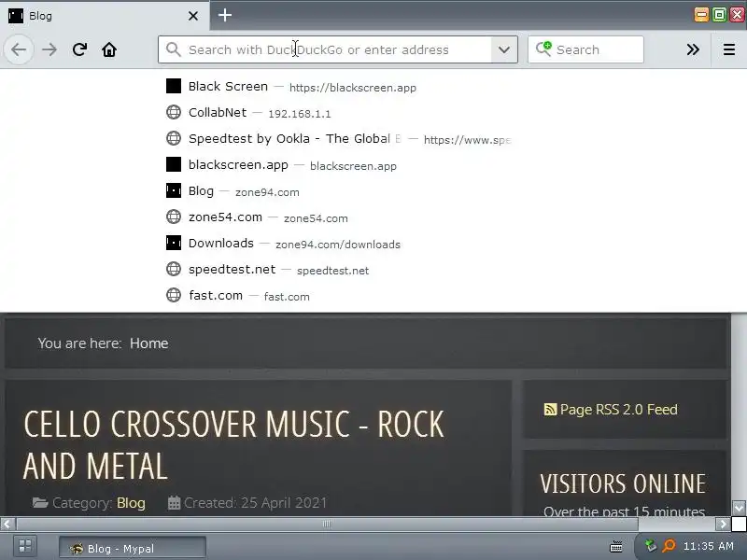This screenshot has width=747, height=560.
Task: Click globe icon beside fast.com
Action: tap(174, 295)
